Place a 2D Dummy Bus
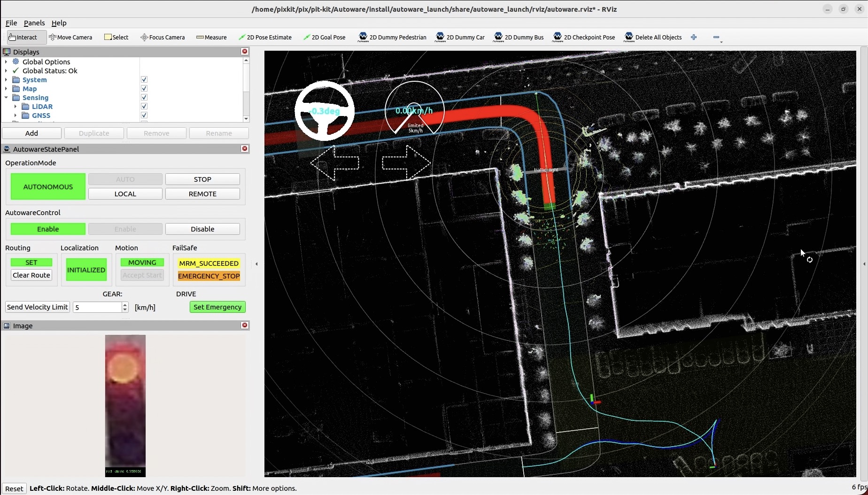This screenshot has height=495, width=868. coord(519,38)
